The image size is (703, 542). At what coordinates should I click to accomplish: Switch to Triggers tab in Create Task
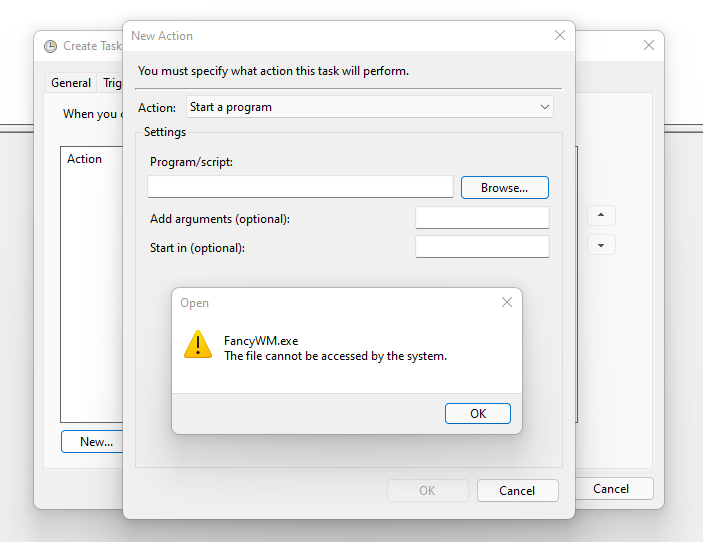[x=111, y=83]
